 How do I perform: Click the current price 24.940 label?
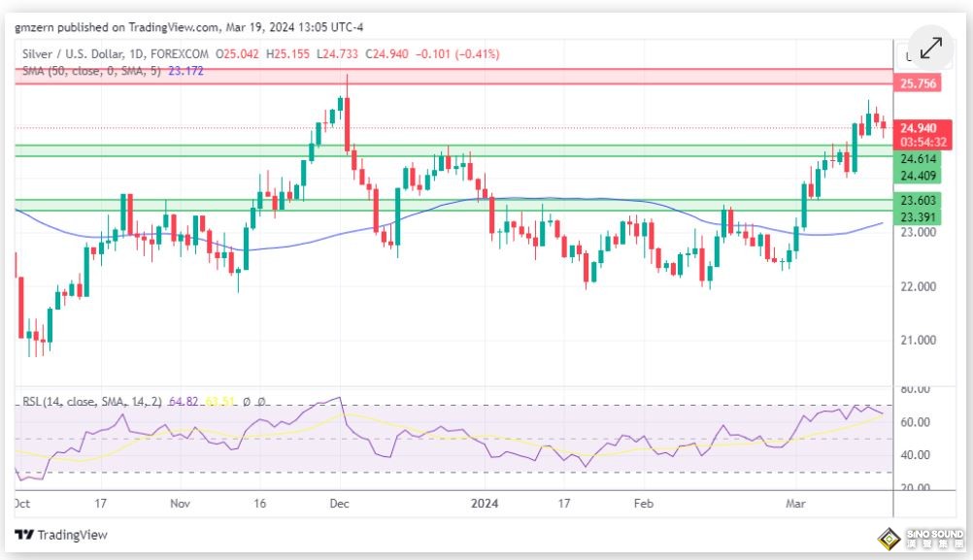(x=919, y=128)
